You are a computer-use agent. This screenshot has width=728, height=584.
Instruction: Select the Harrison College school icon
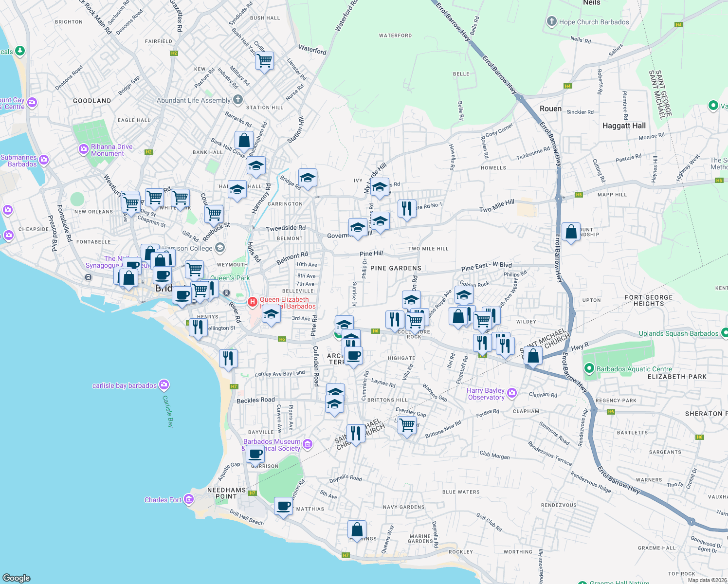point(219,248)
